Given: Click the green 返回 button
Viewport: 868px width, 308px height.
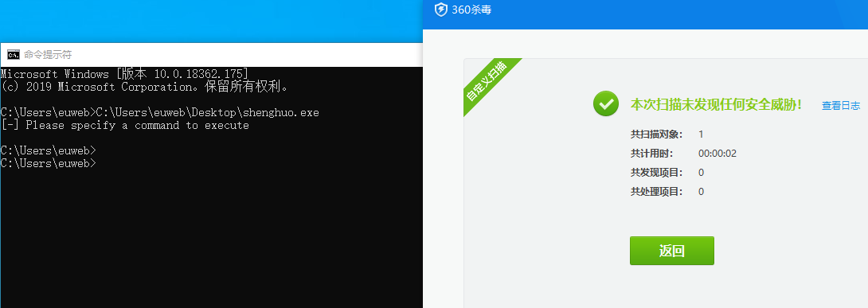Looking at the screenshot, I should pos(672,251).
